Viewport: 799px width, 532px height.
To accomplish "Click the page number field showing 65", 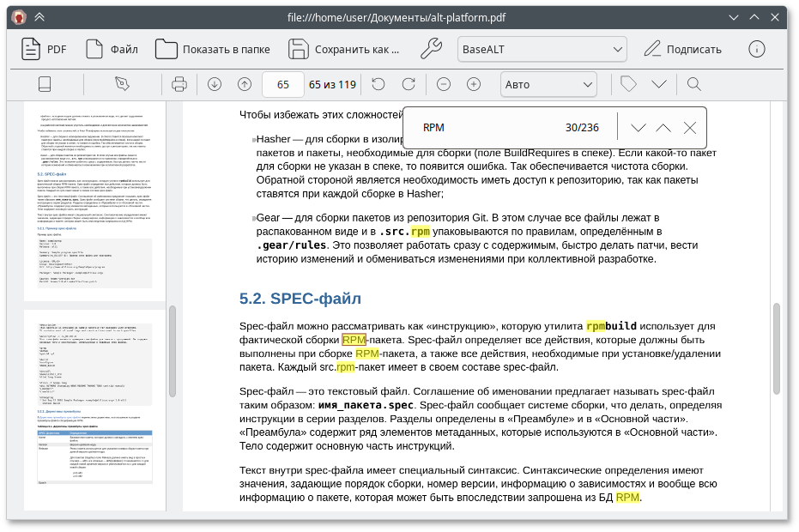I will pos(283,84).
